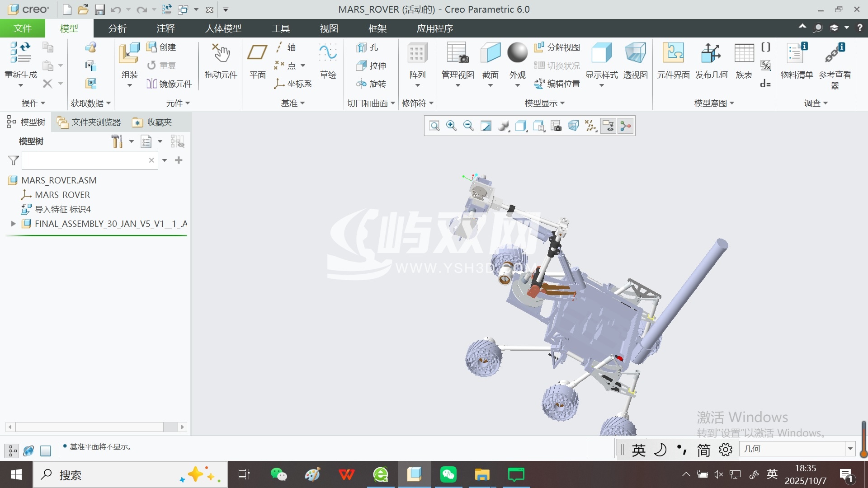The width and height of the screenshot is (868, 488).
Task: Click the Coordinate System (坐标系) button
Action: pos(293,84)
